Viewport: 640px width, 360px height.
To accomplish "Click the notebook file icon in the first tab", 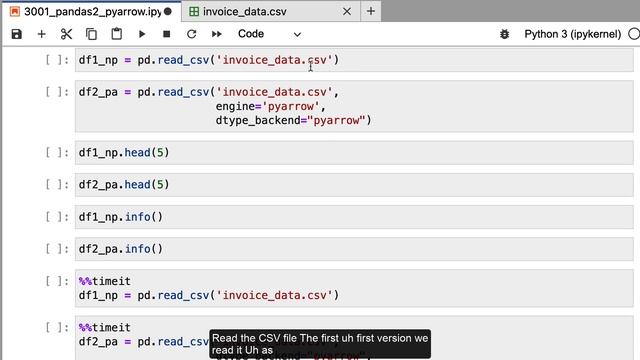I will click(15, 11).
